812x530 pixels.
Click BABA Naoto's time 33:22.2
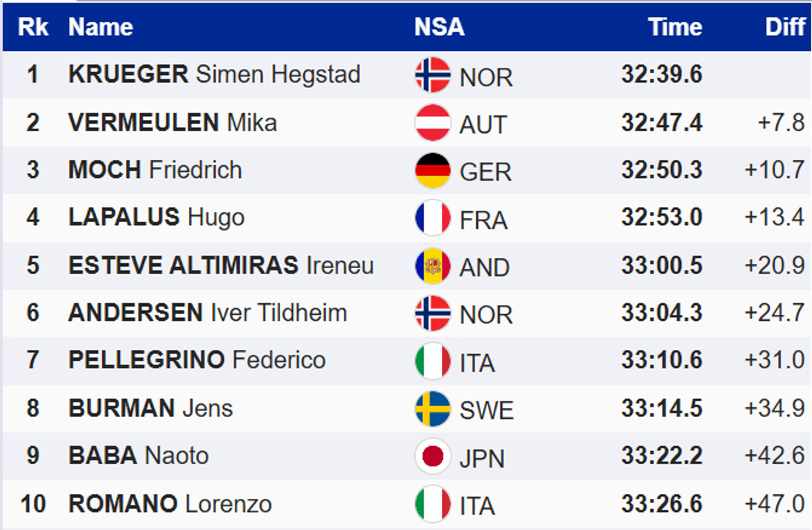661,456
